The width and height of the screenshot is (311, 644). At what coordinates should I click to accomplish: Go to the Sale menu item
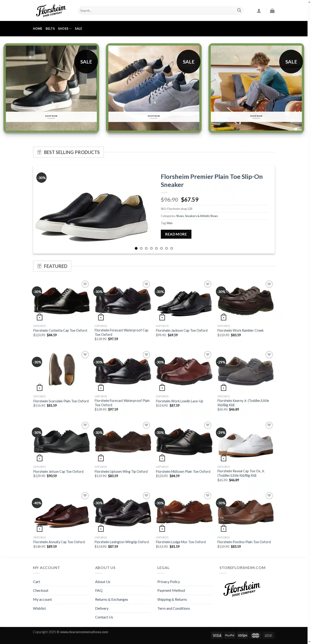click(78, 29)
